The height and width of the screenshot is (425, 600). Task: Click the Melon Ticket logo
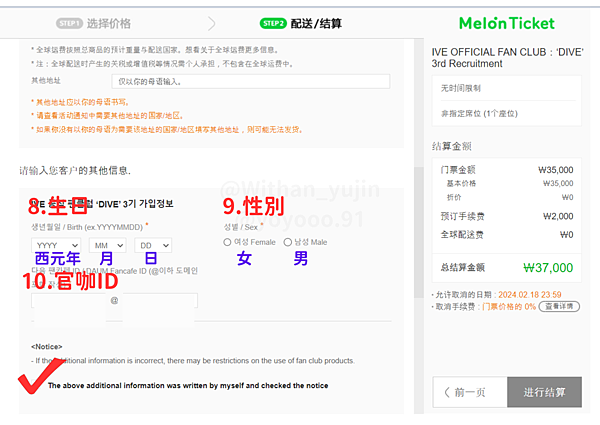click(507, 23)
